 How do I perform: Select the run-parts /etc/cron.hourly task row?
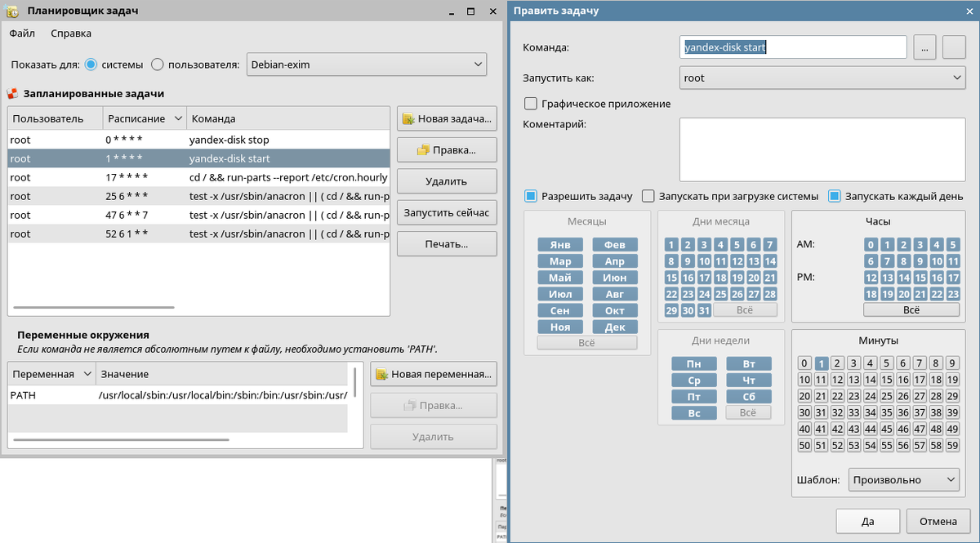point(198,177)
